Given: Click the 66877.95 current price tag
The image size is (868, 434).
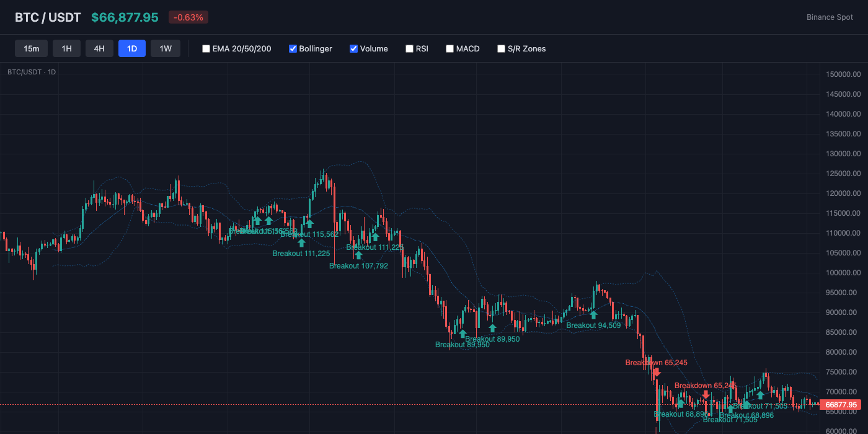Looking at the screenshot, I should pos(841,405).
